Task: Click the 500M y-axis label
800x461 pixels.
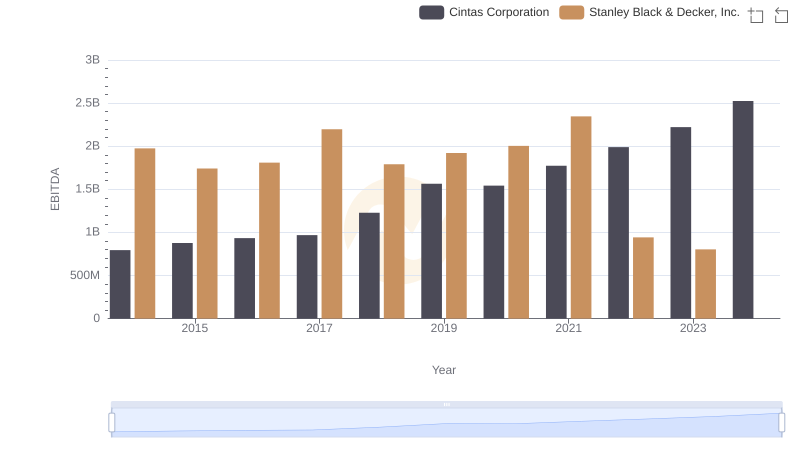Action: 85,275
